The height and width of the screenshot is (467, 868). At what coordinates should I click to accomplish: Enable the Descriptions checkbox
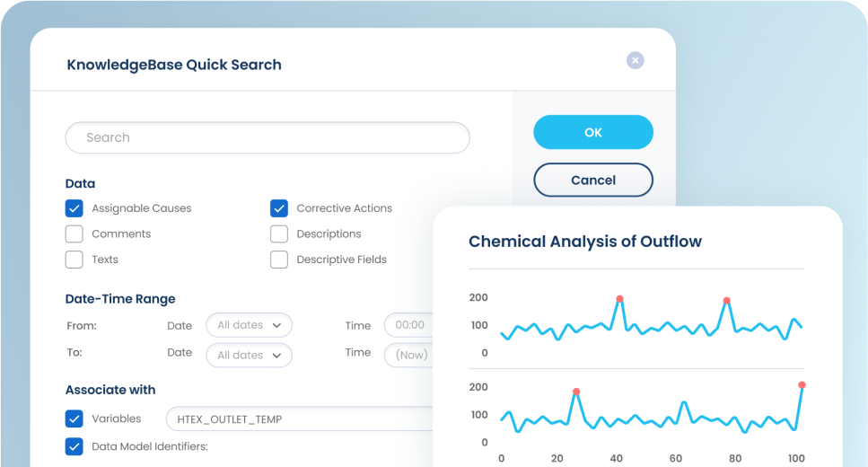pyautogui.click(x=279, y=233)
